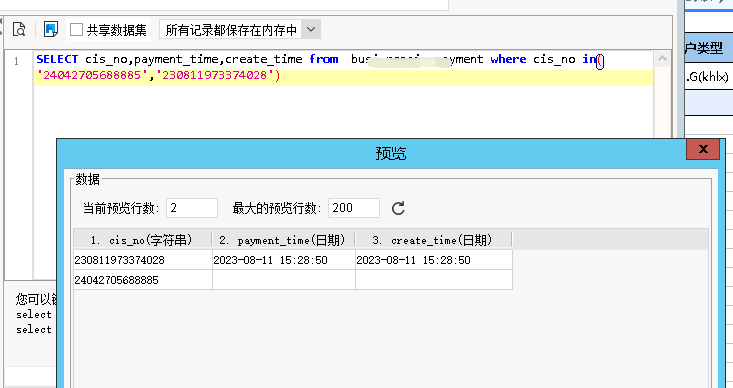
Task: Select payment_time cell 2023-08-11 15:28:50
Action: coord(284,260)
